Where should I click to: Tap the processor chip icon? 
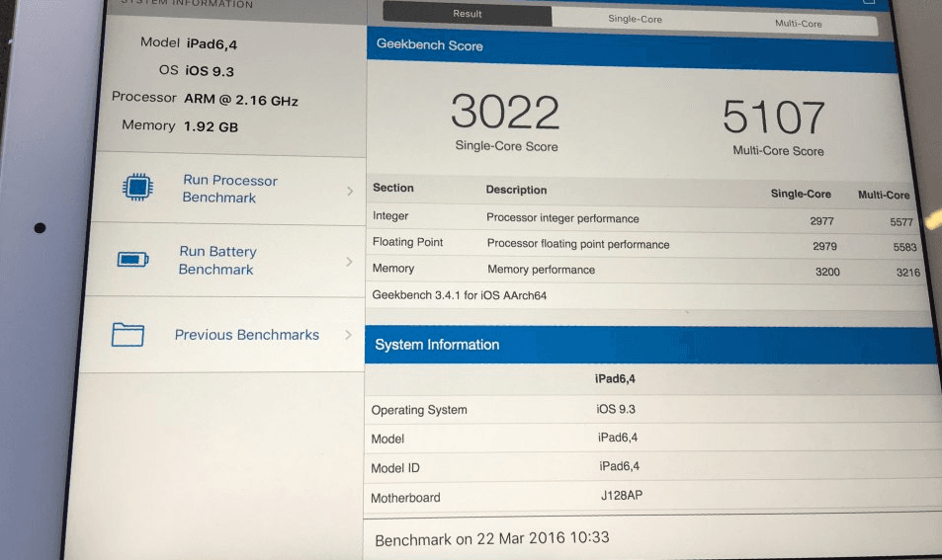(137, 189)
